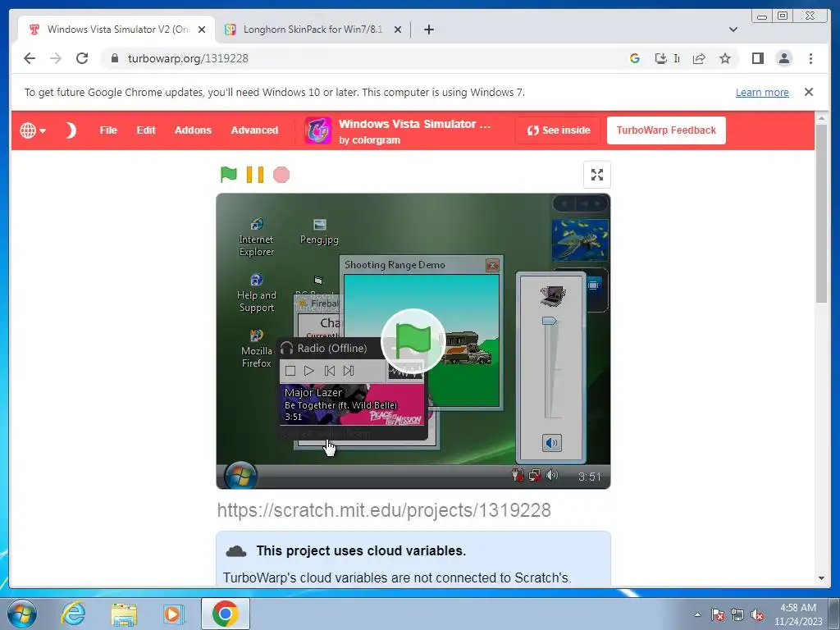Skip to next track in Radio

349,371
